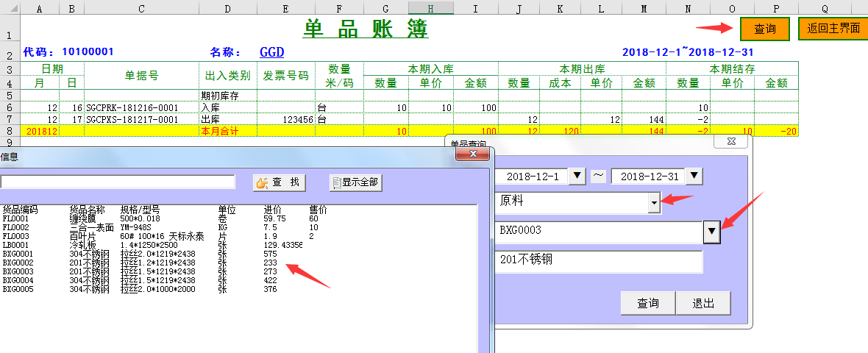Viewport: 868px width, 353px height.
Task: Click the 本期出库 header cell
Action: coord(582,69)
